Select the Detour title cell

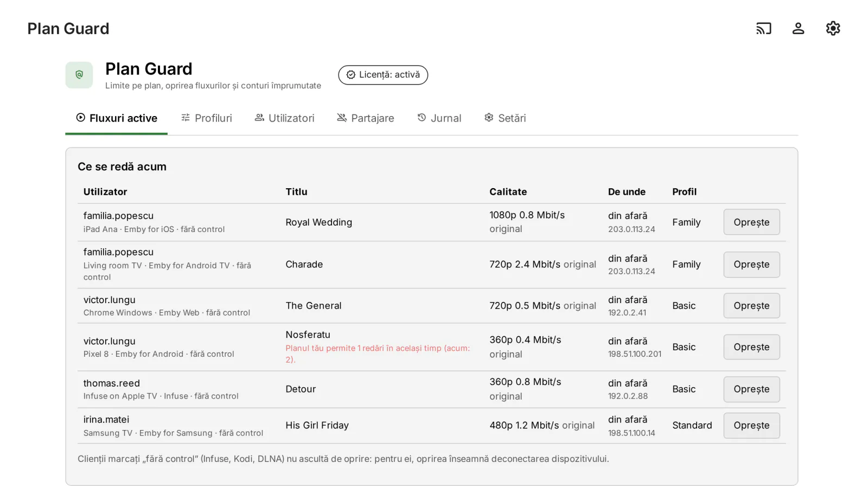tap(301, 389)
